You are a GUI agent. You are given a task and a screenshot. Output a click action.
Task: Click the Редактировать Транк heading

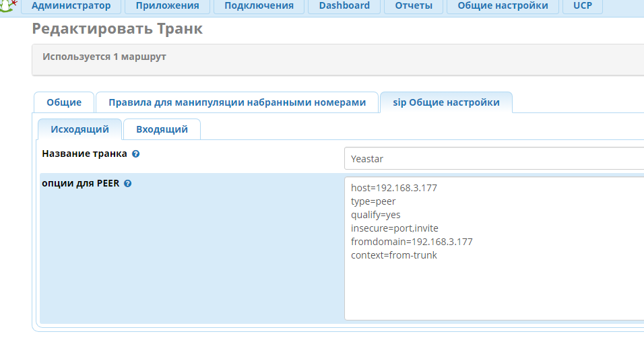[x=117, y=29]
